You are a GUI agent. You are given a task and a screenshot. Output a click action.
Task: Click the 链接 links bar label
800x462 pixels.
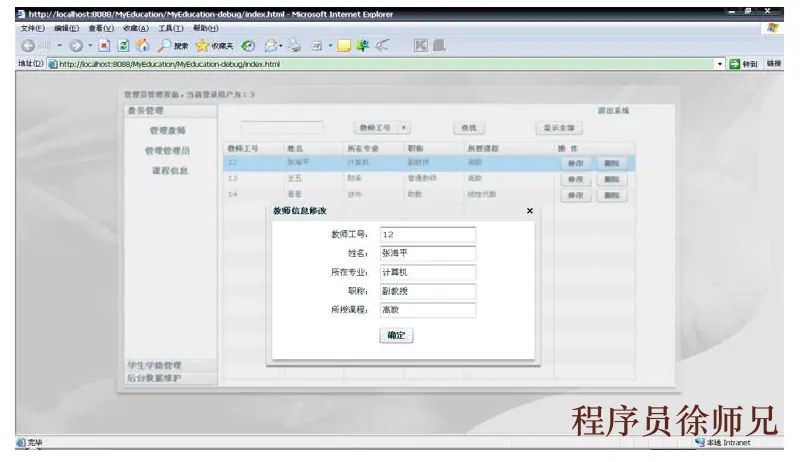point(773,64)
